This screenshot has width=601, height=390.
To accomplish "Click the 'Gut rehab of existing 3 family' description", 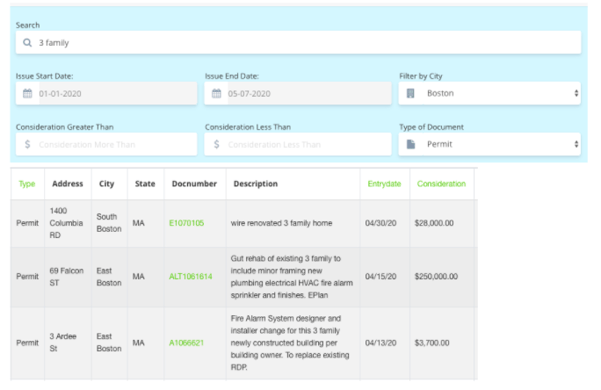I will click(x=292, y=277).
